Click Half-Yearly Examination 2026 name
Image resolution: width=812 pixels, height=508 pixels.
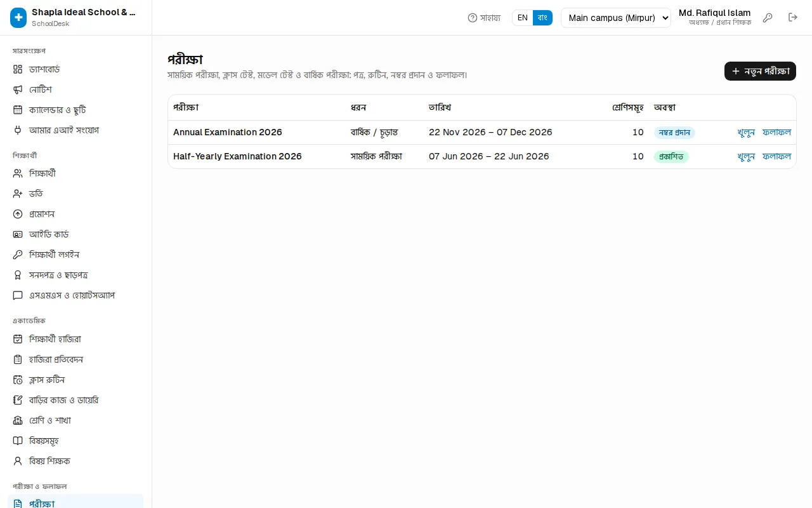237,156
